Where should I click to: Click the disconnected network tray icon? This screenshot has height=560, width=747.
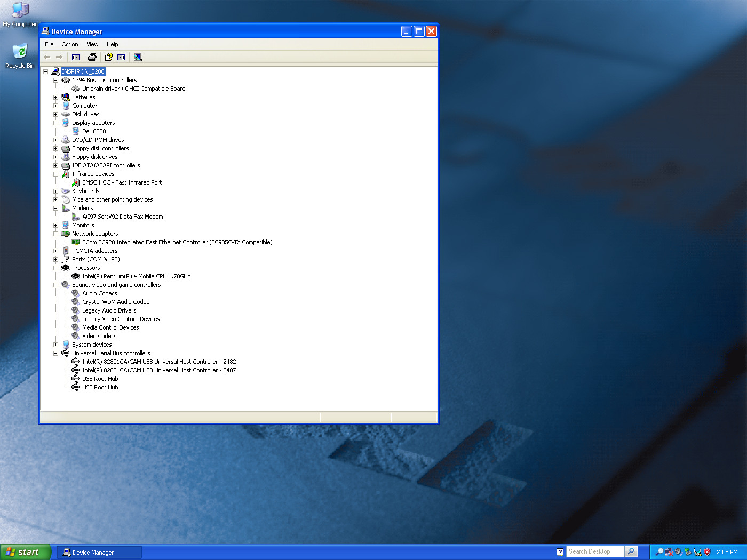coord(669,552)
